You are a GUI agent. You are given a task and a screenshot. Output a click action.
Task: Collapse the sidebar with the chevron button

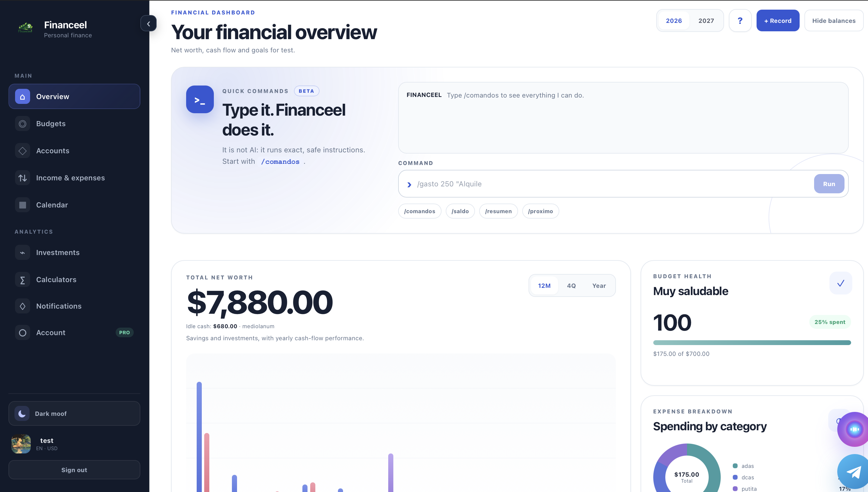(148, 24)
